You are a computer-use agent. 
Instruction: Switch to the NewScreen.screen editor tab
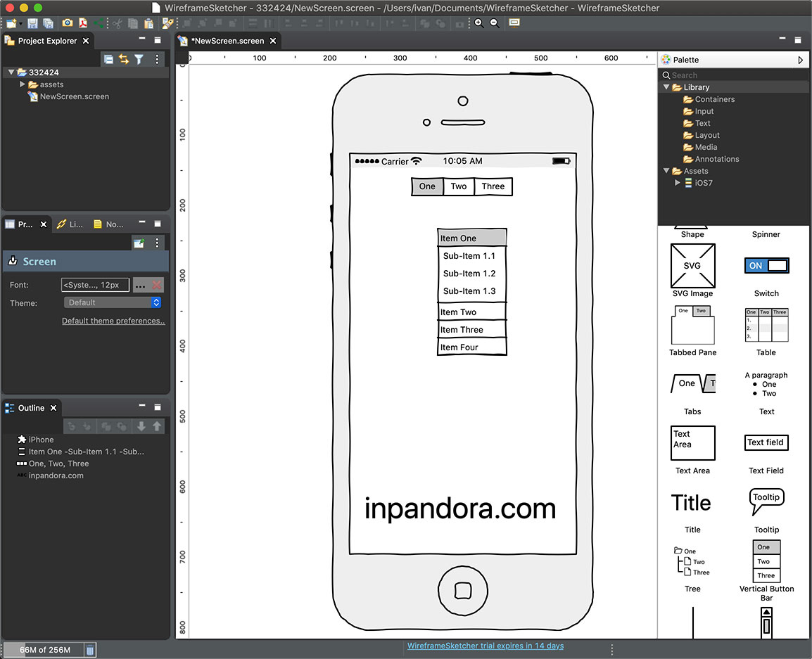tap(228, 41)
